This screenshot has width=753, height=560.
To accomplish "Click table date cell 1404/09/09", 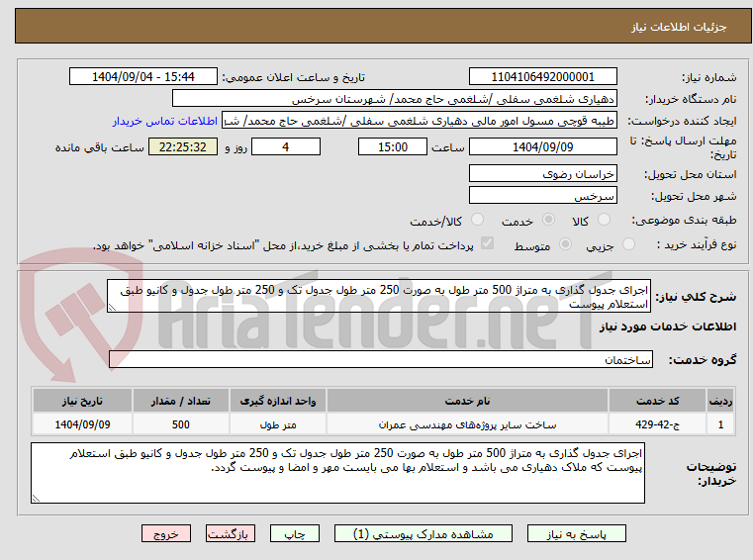I will click(x=82, y=424).
